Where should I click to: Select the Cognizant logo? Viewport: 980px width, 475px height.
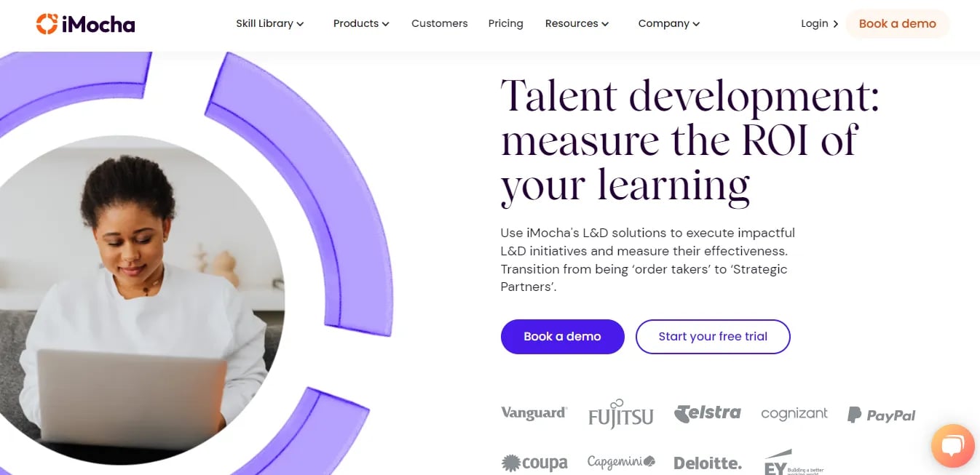[x=794, y=413]
